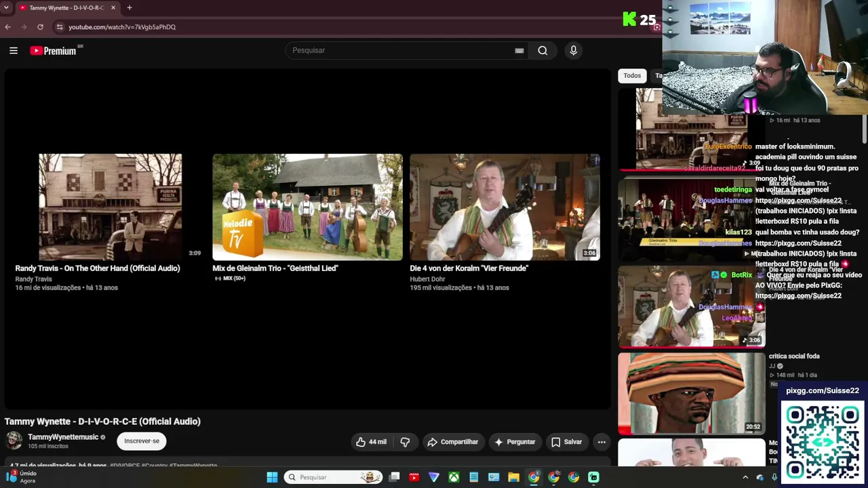Play 'Vier Freunde' endscreen video thumbnail
Image resolution: width=868 pixels, height=488 pixels.
(505, 207)
